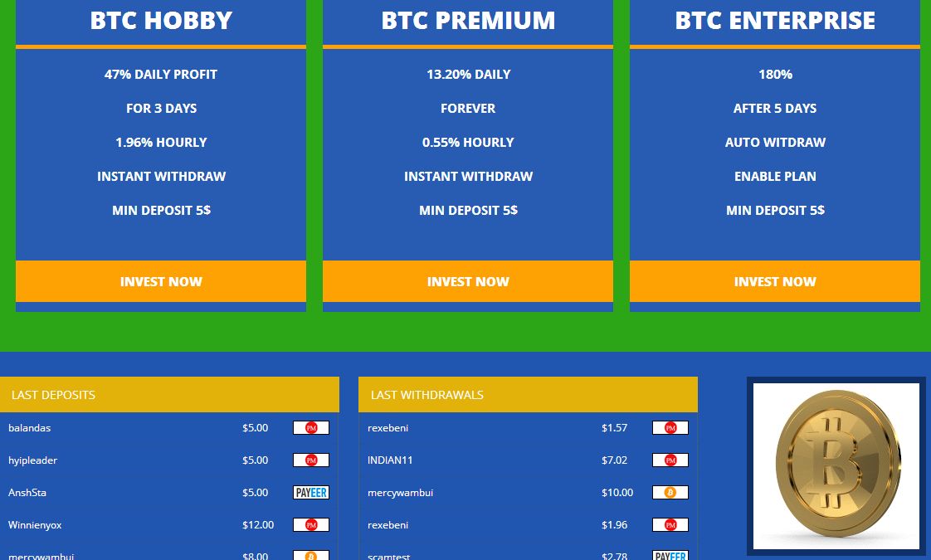Click the Payeer logo next to AnshSta

tap(311, 493)
